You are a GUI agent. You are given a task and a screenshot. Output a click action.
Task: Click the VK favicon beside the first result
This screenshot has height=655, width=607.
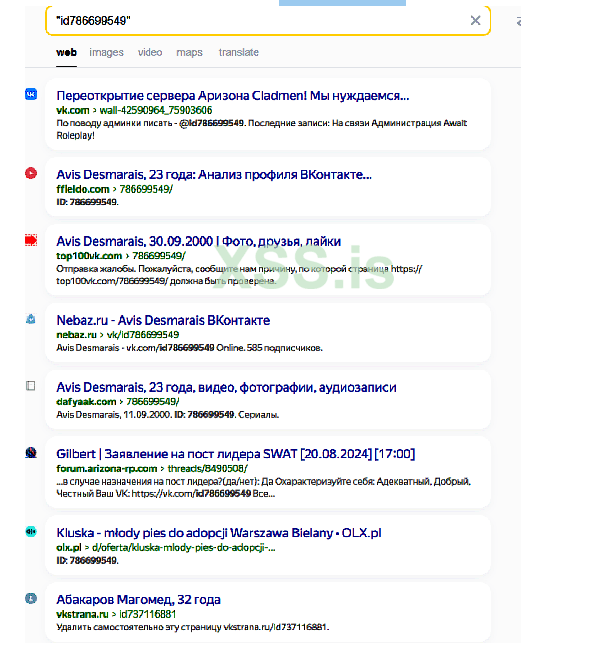[x=31, y=94]
